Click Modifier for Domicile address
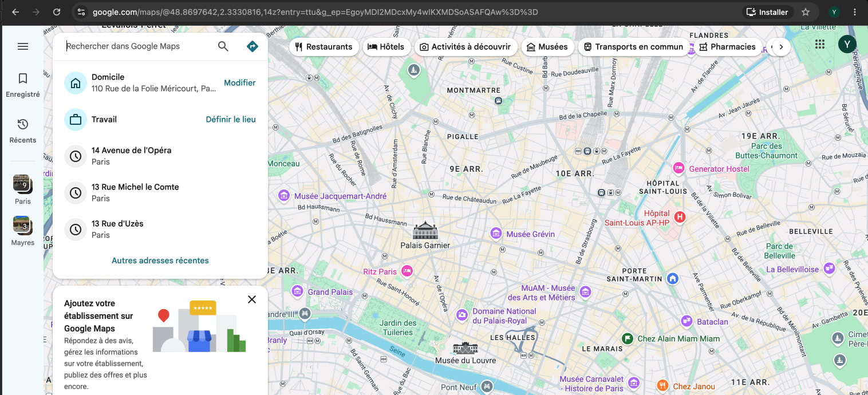 coord(240,83)
